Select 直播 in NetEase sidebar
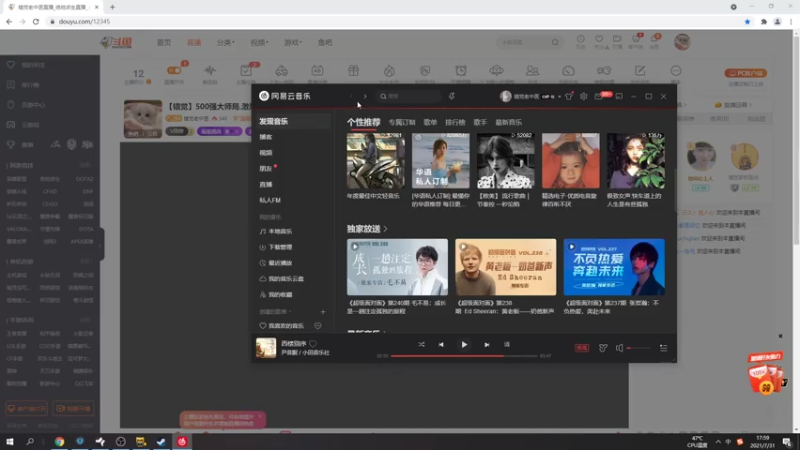This screenshot has width=800, height=450. tap(266, 184)
